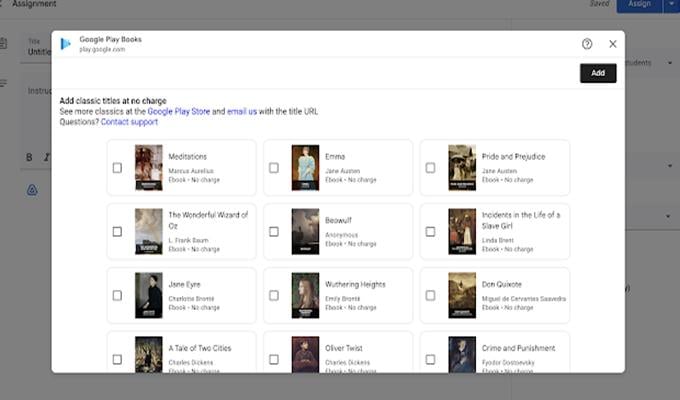Click the Wuthering Heights title text
Image resolution: width=680 pixels, height=400 pixels.
[355, 285]
